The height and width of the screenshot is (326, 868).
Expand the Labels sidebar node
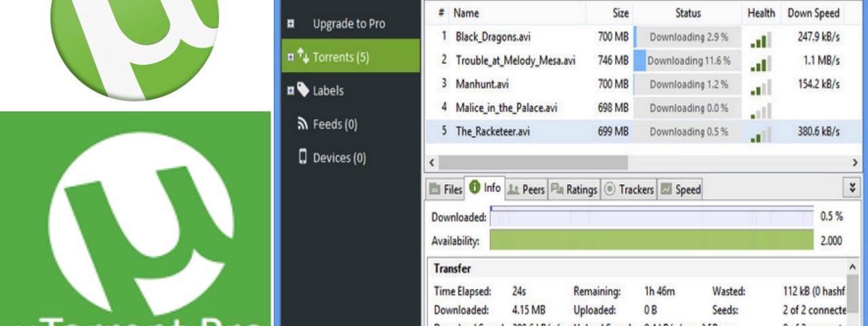point(291,90)
